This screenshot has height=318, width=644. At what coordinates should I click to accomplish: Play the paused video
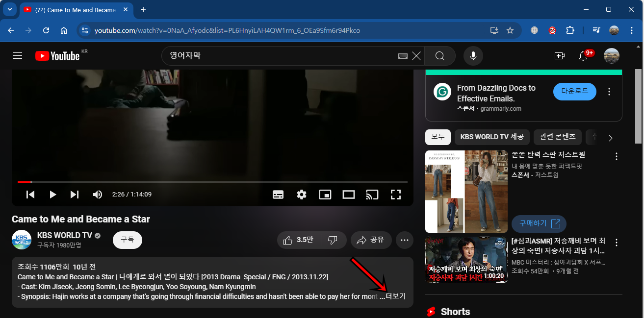[52, 195]
